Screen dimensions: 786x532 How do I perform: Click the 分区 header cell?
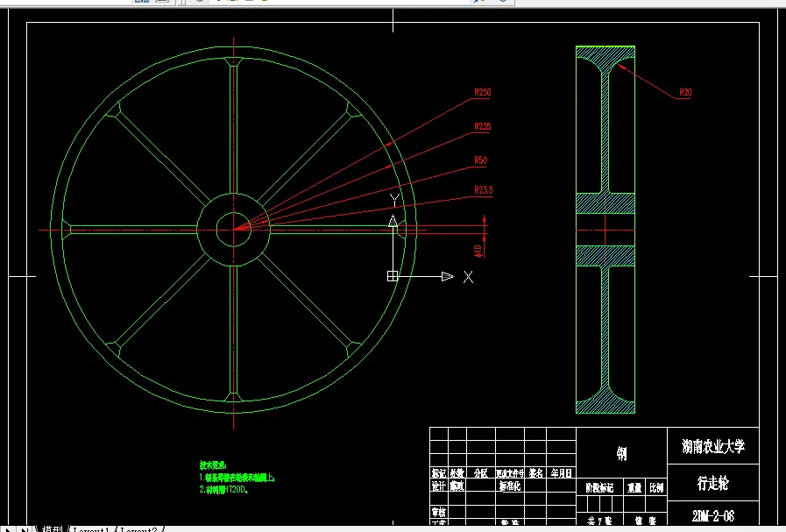[x=481, y=473]
